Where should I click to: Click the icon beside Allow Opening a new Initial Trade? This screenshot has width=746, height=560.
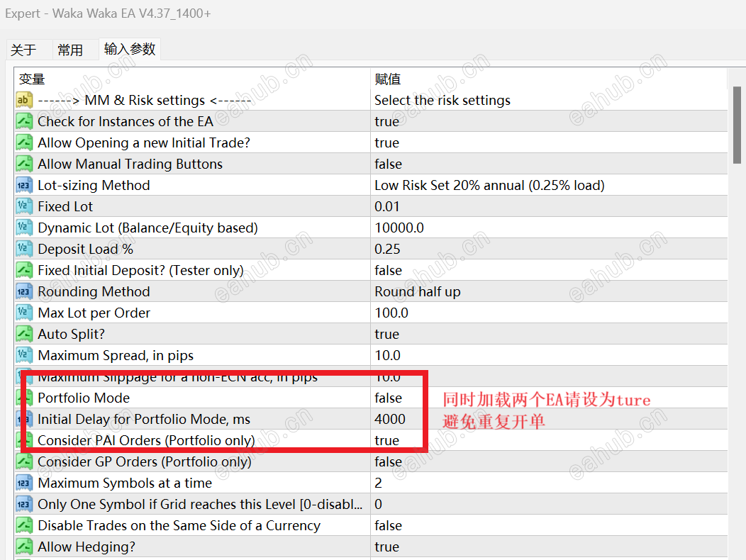tap(24, 142)
